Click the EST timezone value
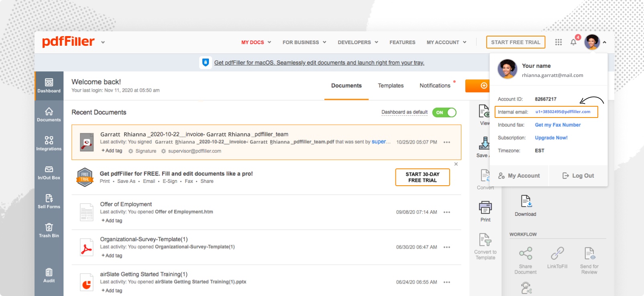644x296 pixels. 540,150
